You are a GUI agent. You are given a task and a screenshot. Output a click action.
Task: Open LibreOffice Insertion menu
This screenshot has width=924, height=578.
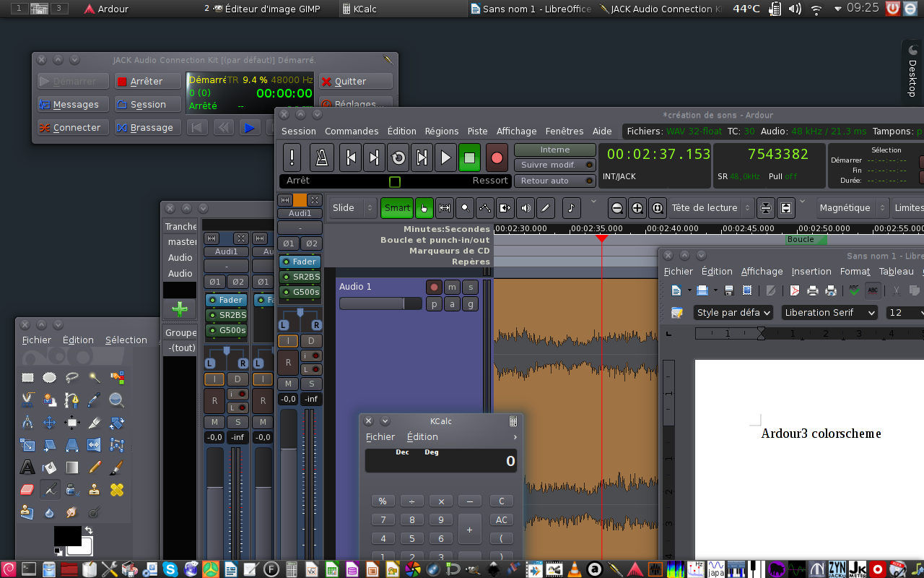[x=811, y=272]
